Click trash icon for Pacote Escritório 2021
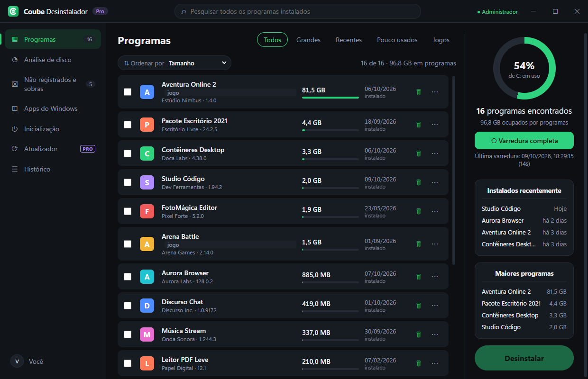588x379 pixels. point(418,125)
